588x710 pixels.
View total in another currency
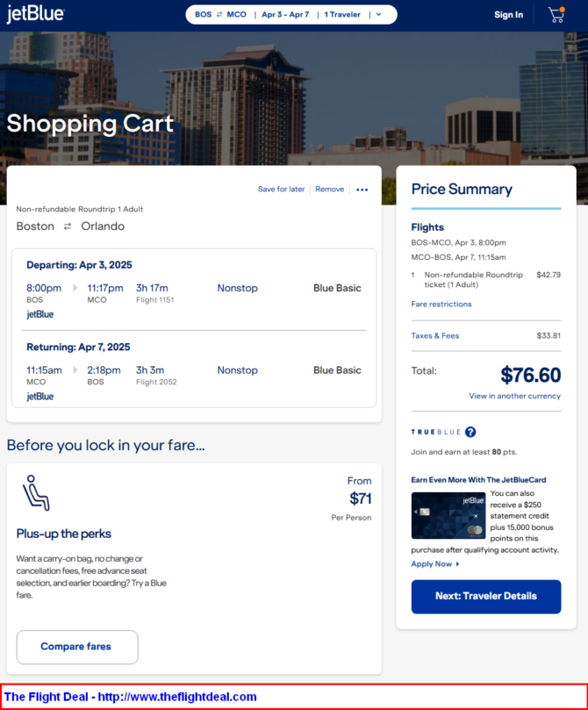point(514,397)
